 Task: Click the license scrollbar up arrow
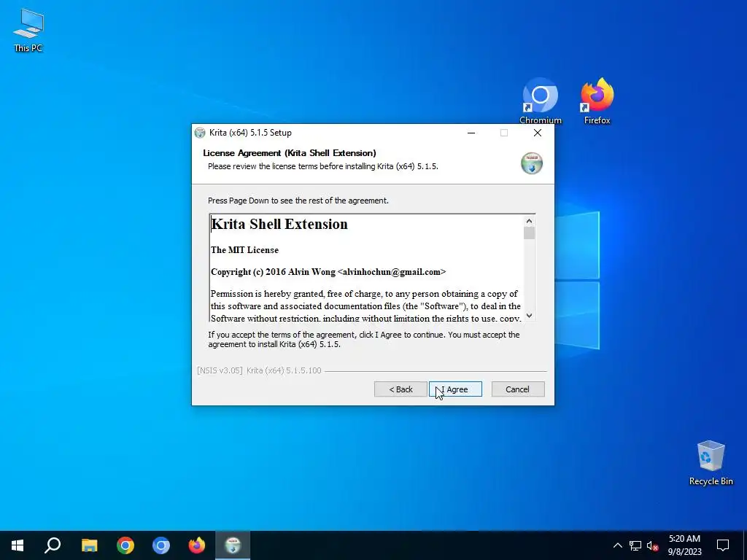(529, 221)
